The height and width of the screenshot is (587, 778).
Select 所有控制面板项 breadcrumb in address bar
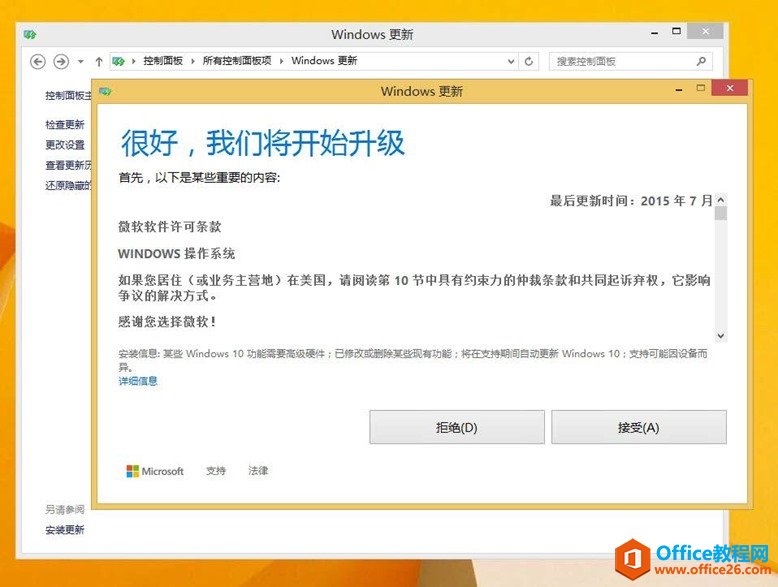tap(237, 61)
